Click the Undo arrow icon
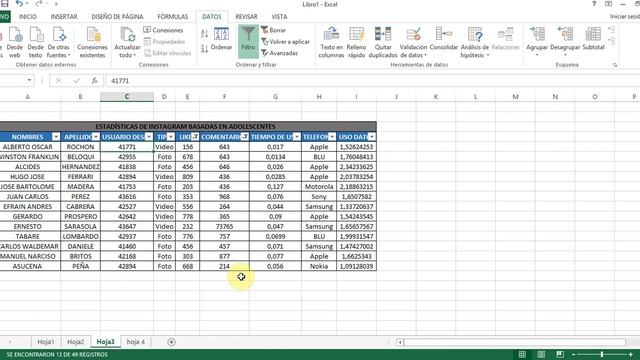 (19, 4)
